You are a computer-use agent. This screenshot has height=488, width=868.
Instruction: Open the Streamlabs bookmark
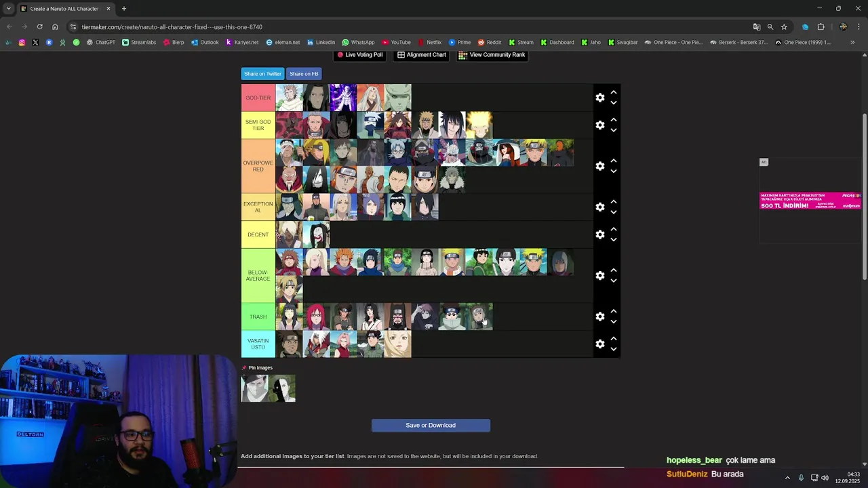click(x=139, y=42)
